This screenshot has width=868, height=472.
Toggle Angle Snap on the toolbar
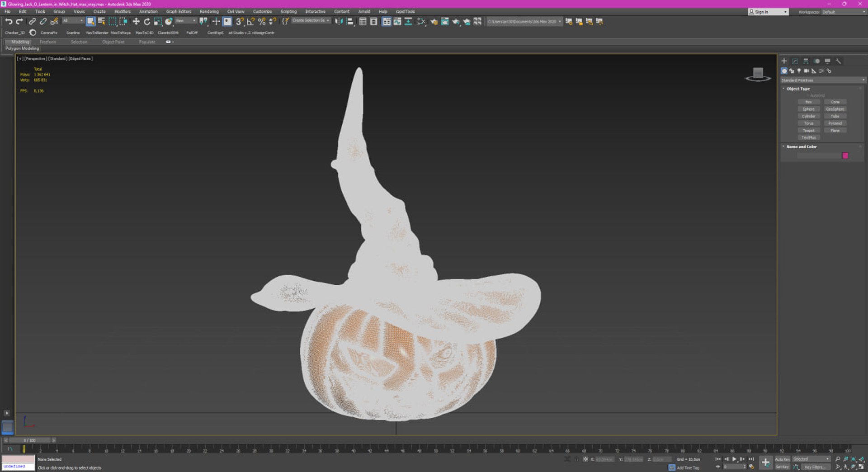250,21
